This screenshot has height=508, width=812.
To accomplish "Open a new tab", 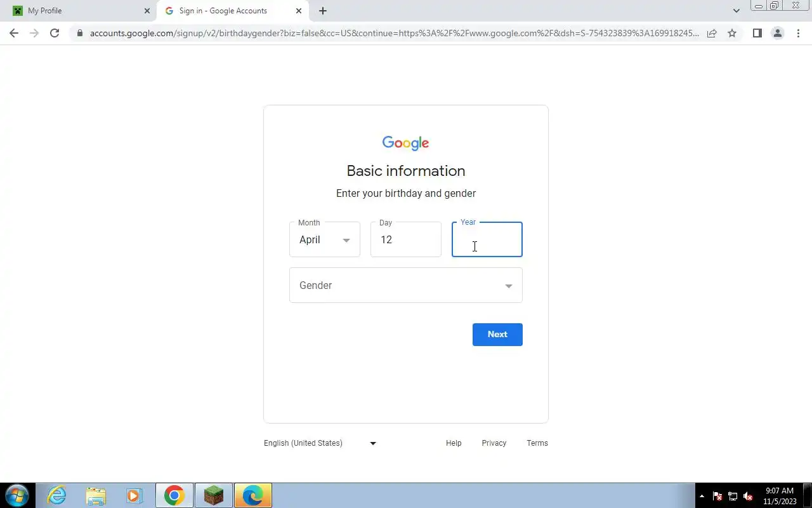I will tap(323, 11).
